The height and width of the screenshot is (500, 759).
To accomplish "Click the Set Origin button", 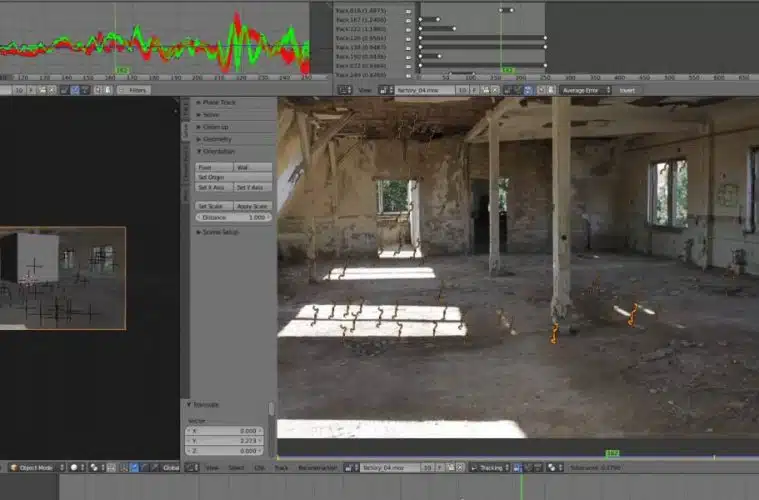I will [233, 177].
